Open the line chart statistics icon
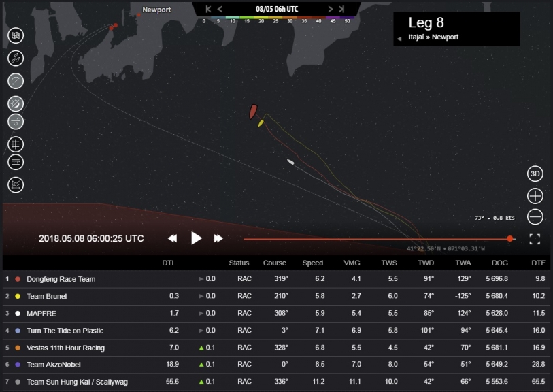This screenshot has height=392, width=553. coord(16,185)
